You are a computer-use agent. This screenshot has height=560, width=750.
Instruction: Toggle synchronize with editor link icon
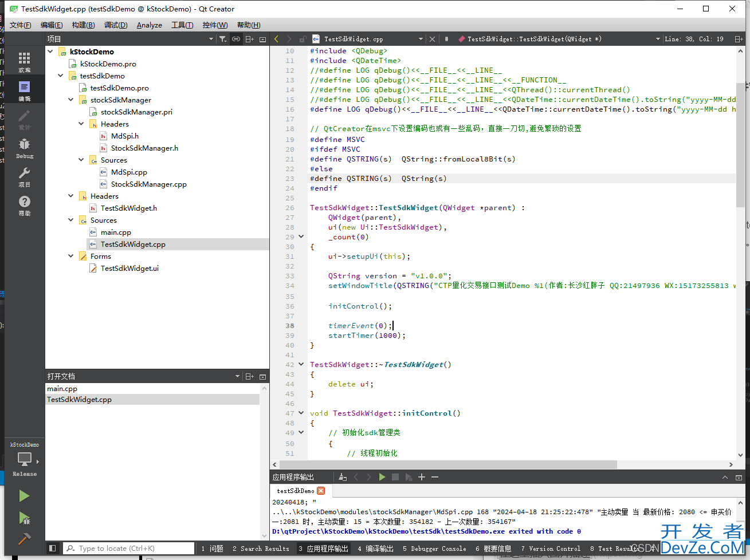coord(236,39)
